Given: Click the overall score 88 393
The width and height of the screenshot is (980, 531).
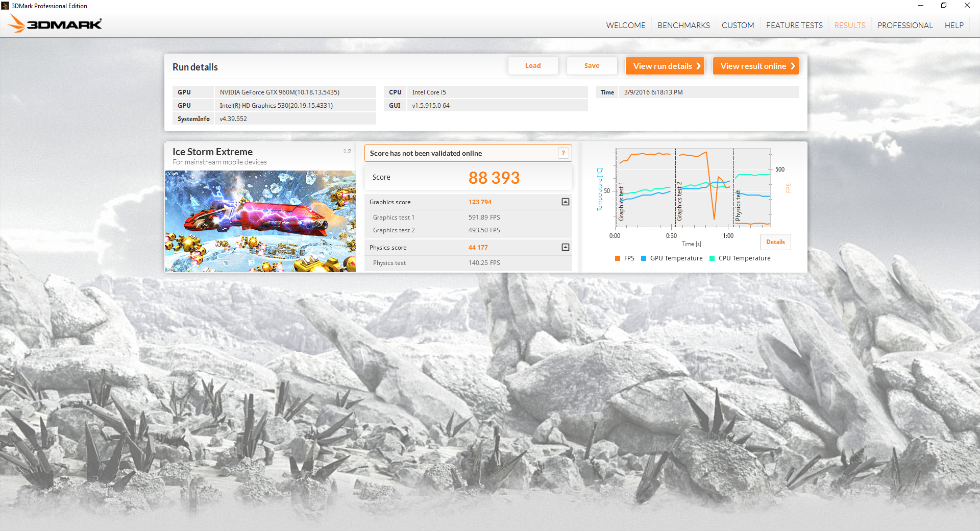Looking at the screenshot, I should 494,178.
